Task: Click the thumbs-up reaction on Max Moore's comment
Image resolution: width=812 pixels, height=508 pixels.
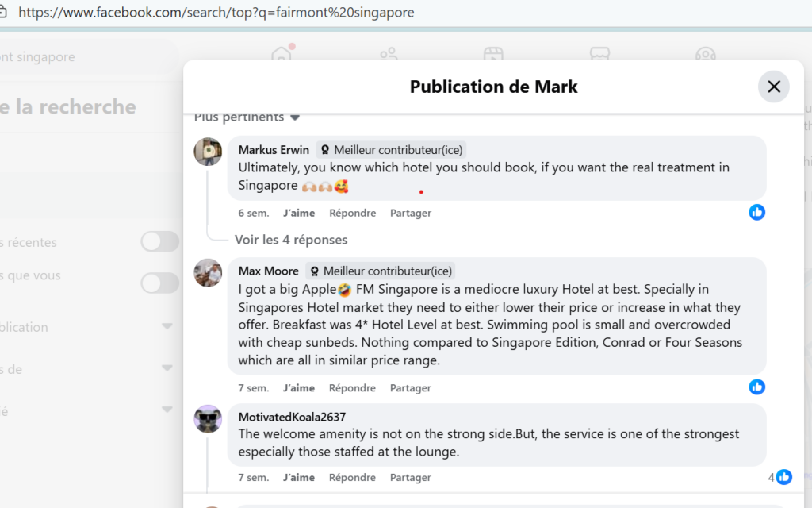Action: 756,387
